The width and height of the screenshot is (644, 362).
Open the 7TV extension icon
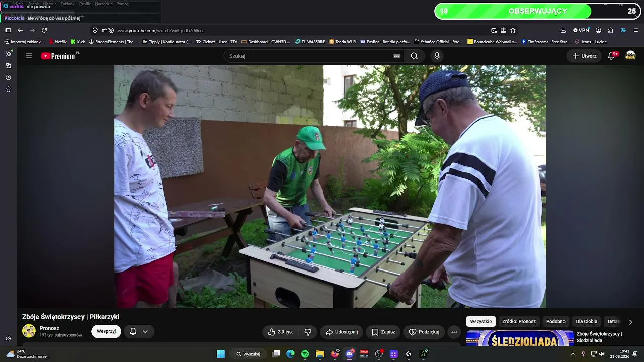(x=623, y=30)
